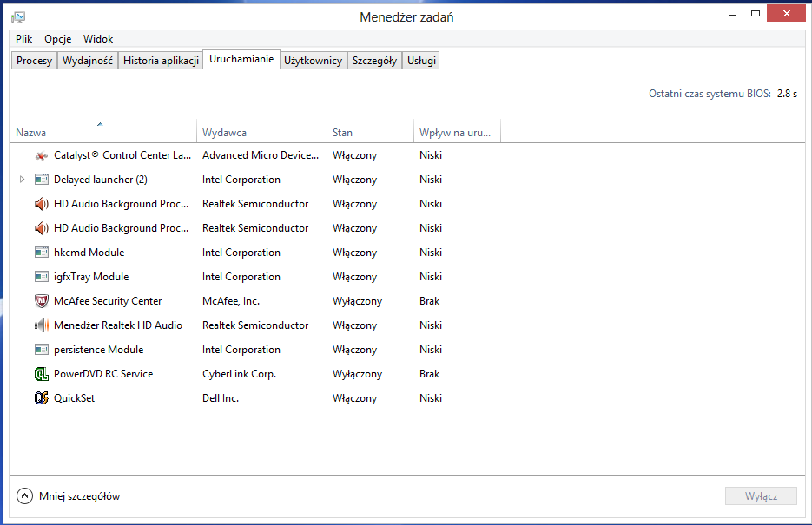The height and width of the screenshot is (525, 812).
Task: Click the Dell Inc. publisher cell
Action: (x=221, y=398)
